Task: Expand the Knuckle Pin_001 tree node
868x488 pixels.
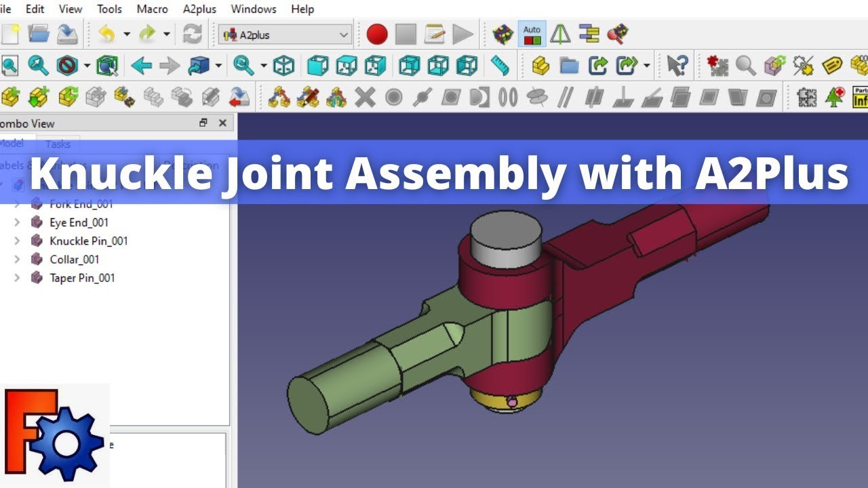Action: tap(18, 241)
